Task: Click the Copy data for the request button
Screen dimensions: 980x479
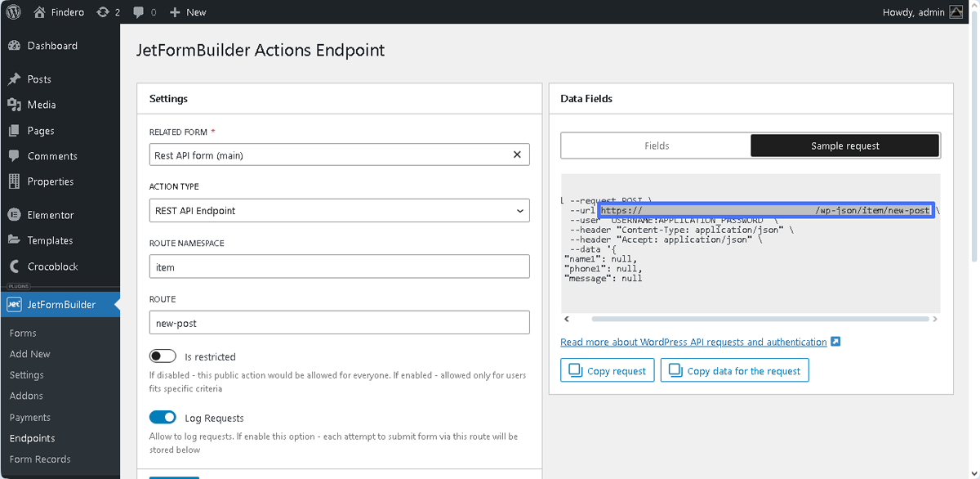Action: pyautogui.click(x=734, y=369)
